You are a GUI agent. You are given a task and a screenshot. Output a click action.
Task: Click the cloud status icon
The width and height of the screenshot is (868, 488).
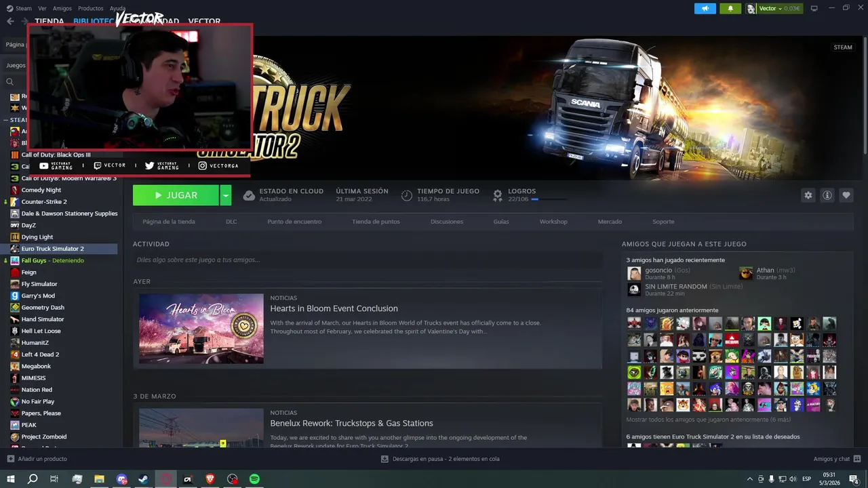249,195
